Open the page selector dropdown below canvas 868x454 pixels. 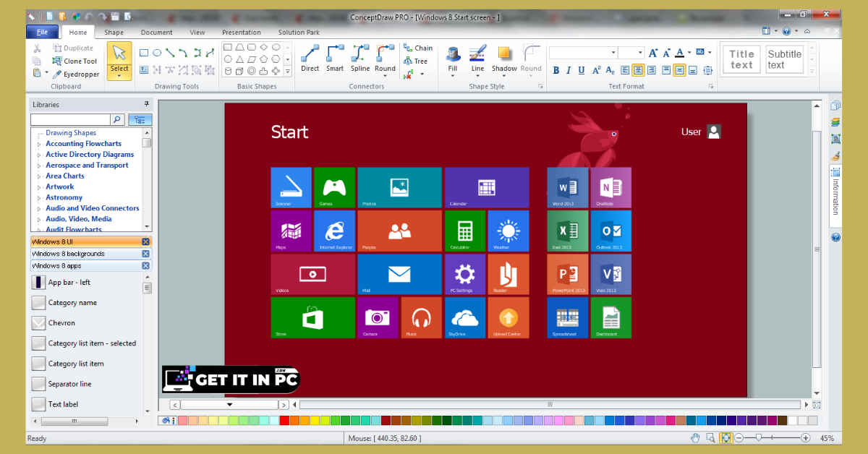point(230,405)
